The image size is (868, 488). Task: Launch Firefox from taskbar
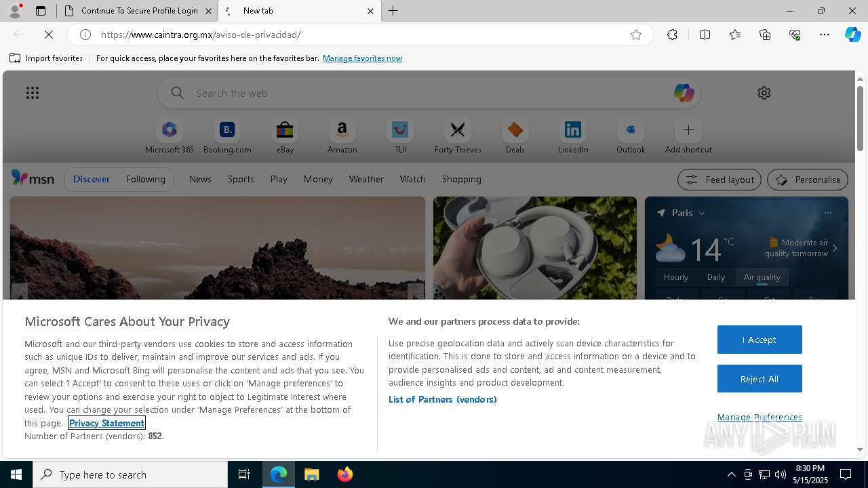coord(345,474)
